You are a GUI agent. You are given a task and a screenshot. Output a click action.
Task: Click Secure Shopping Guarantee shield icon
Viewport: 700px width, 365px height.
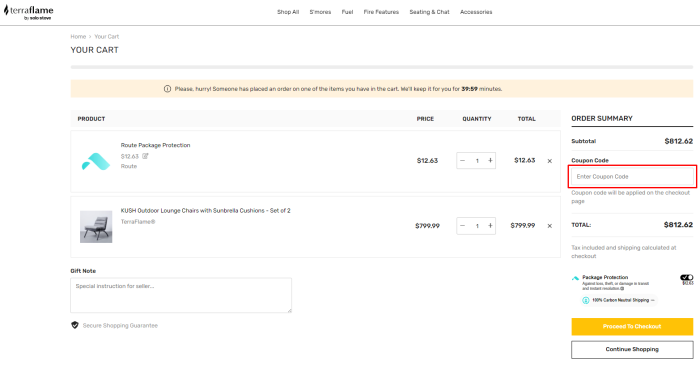click(x=75, y=325)
